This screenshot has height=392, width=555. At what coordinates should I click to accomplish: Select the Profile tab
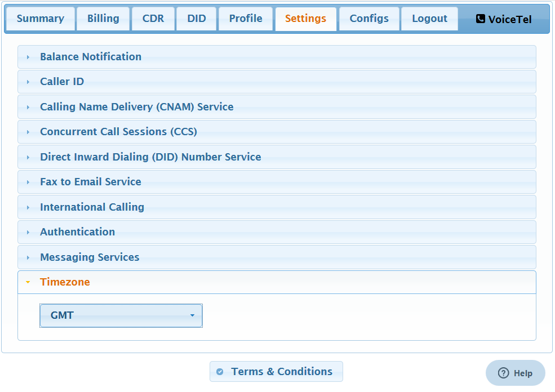pos(246,19)
